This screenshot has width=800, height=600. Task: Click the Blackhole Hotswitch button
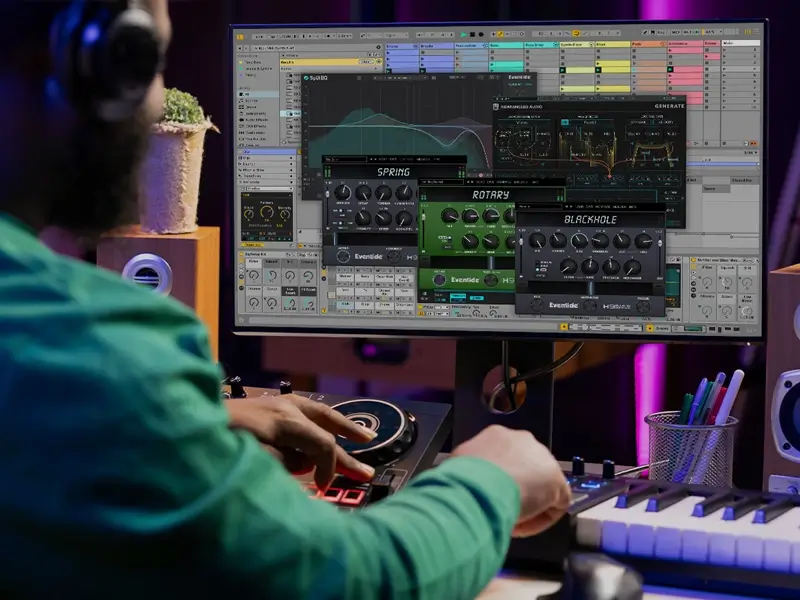[590, 306]
